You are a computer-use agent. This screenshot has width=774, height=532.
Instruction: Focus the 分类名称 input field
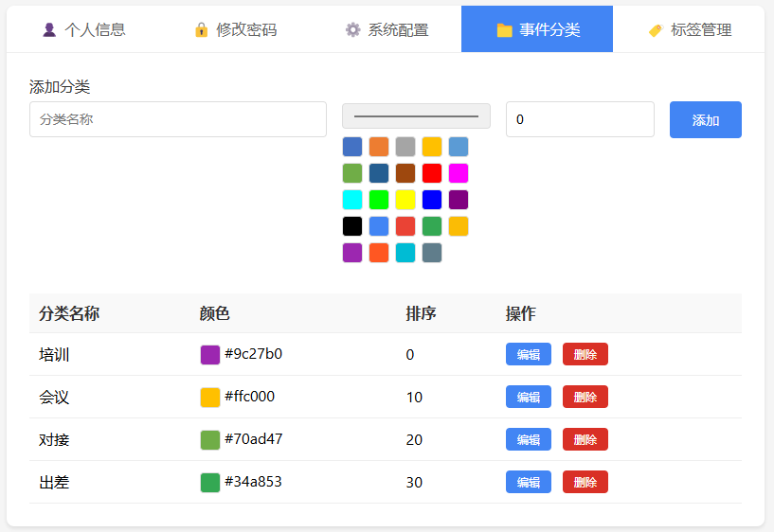pos(178,119)
